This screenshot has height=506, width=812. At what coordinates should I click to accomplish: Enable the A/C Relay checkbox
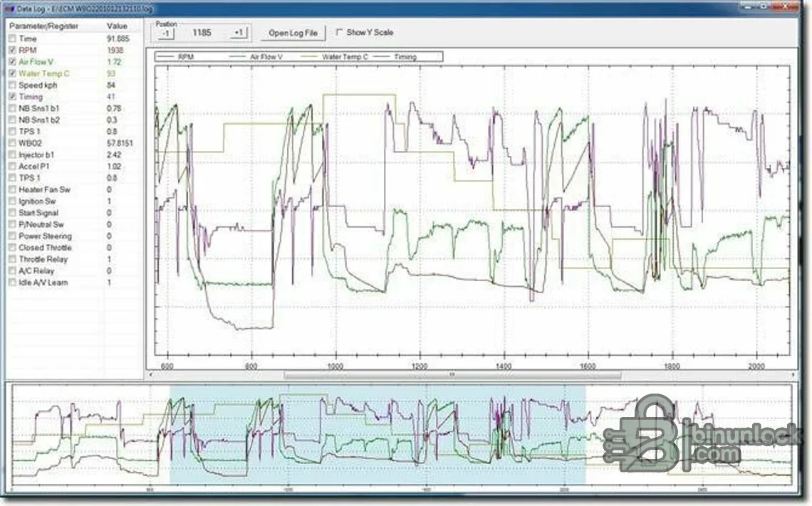12,271
